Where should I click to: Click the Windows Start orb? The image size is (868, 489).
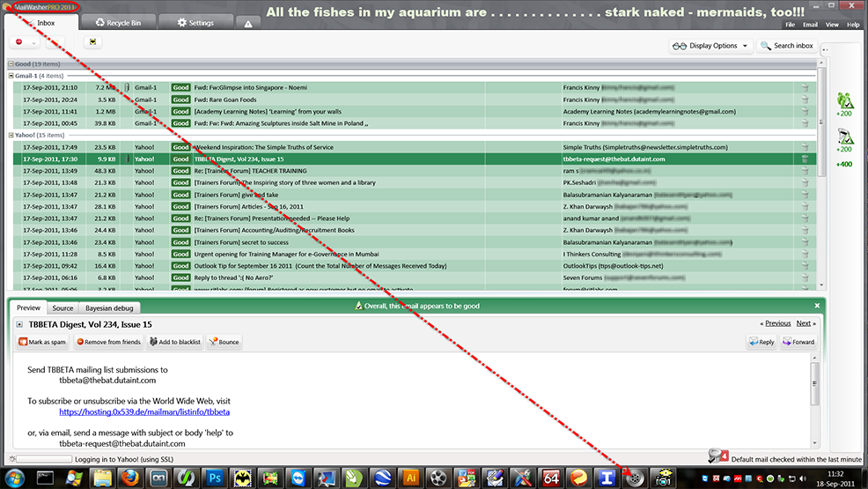pyautogui.click(x=14, y=478)
